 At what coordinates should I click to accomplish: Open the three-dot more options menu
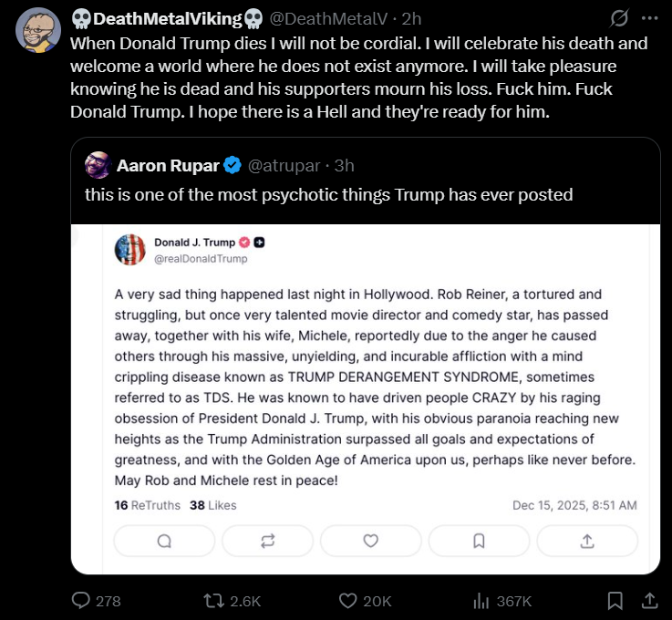coord(649,18)
